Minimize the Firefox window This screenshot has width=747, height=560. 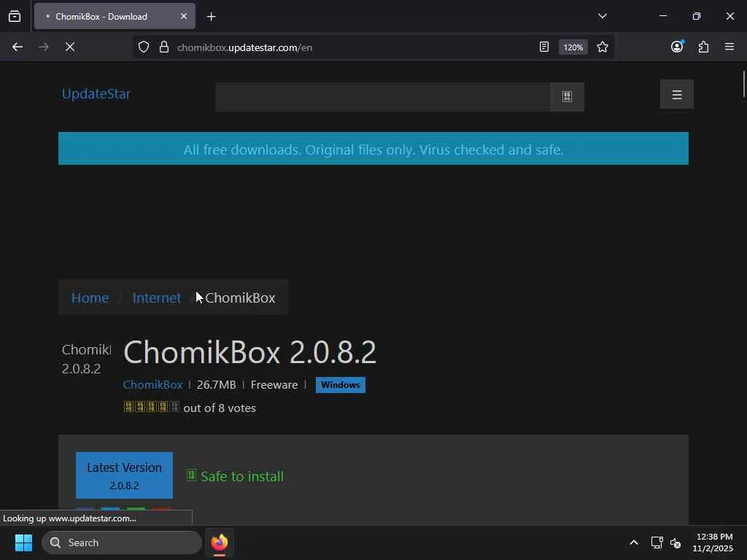(662, 16)
